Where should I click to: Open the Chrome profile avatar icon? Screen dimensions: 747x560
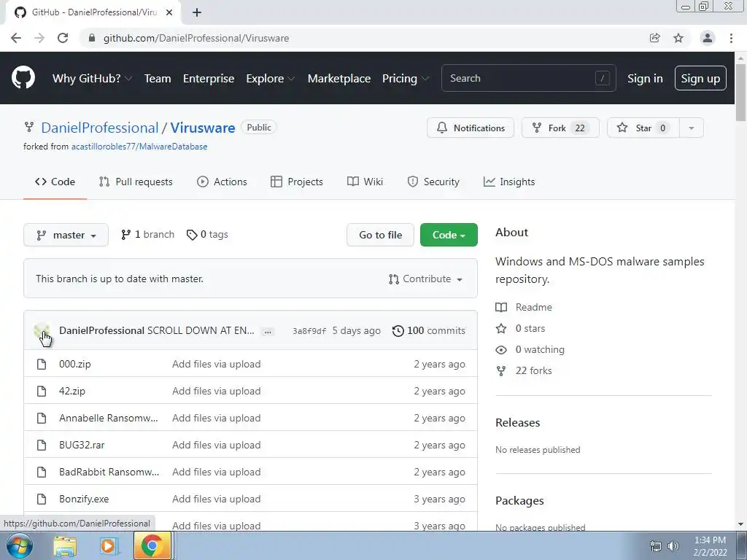pyautogui.click(x=708, y=38)
